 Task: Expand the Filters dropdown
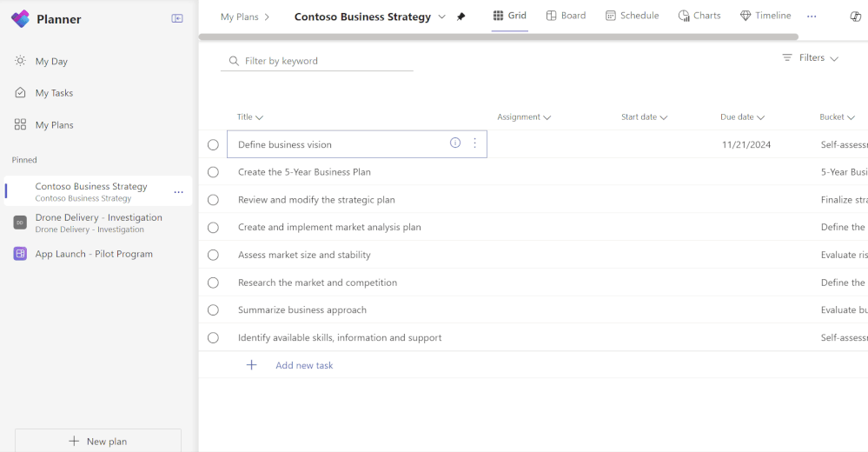811,58
